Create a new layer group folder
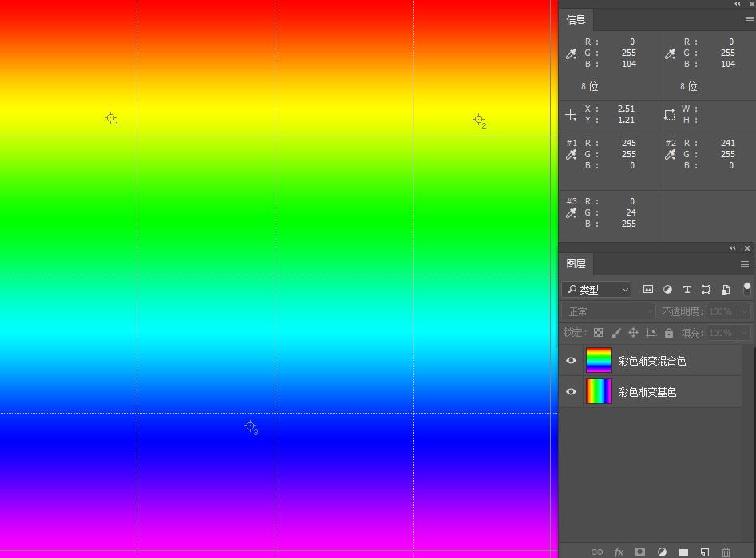The image size is (756, 558). [683, 552]
